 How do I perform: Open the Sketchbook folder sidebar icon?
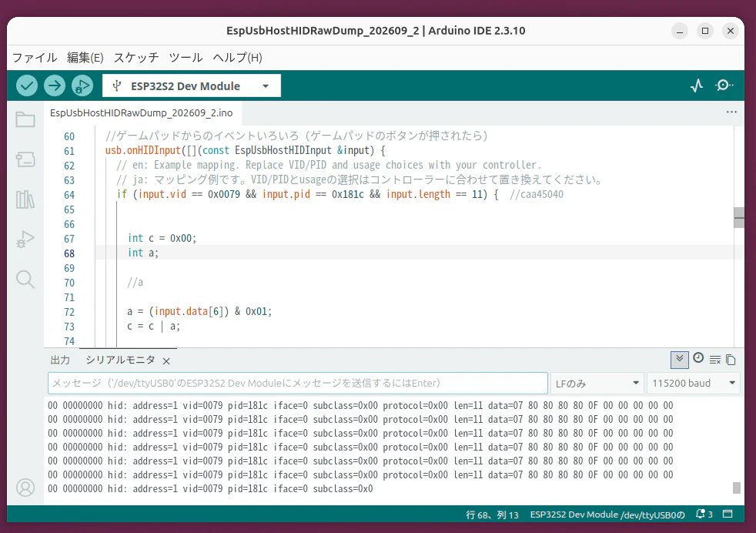tap(25, 119)
